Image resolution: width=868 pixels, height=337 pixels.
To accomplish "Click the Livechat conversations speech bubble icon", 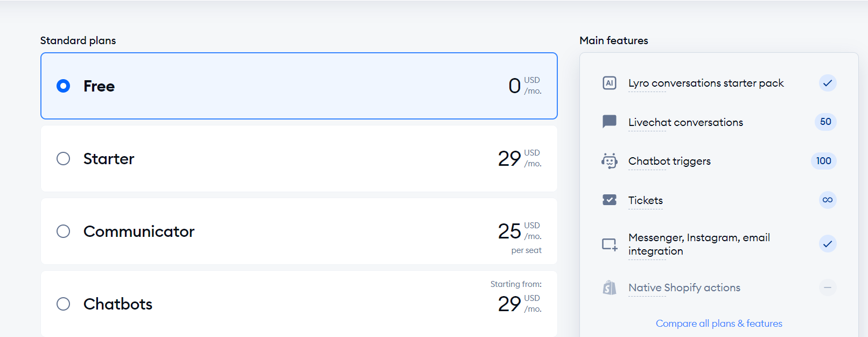I will [609, 122].
